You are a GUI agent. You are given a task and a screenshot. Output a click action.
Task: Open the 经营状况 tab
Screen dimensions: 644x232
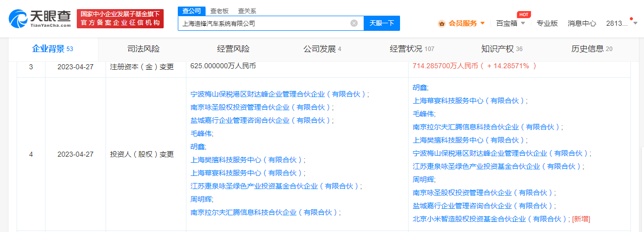pyautogui.click(x=412, y=49)
